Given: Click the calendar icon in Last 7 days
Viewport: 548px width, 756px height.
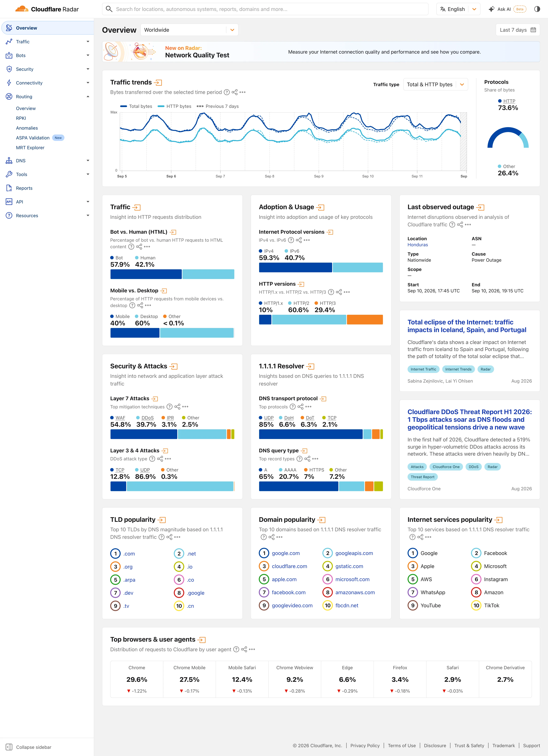Looking at the screenshot, I should click(x=533, y=30).
